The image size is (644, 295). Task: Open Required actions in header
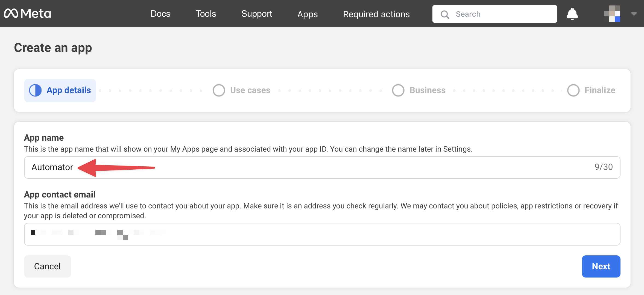(x=376, y=14)
